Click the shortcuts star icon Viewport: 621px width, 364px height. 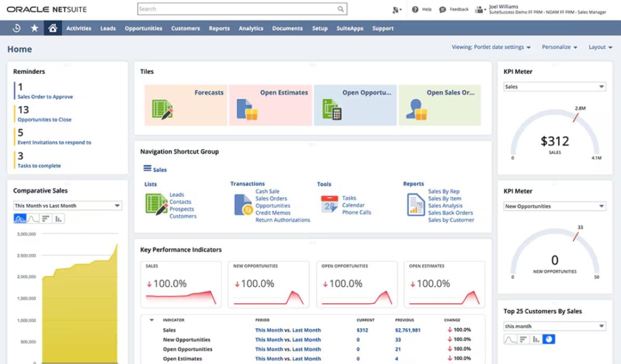click(x=34, y=28)
